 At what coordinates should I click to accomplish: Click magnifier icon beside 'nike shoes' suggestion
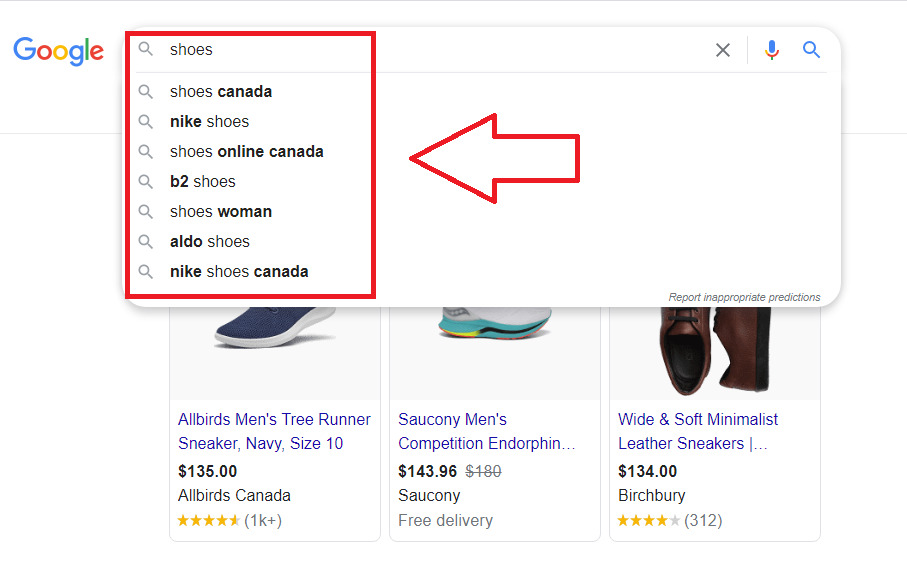[146, 122]
